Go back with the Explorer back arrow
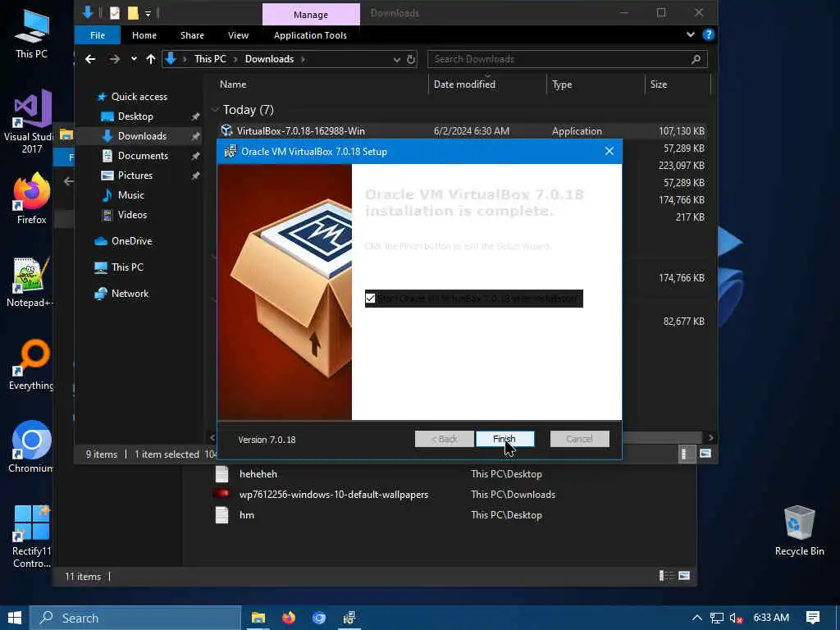Screen dimensions: 840x630 coord(90,59)
